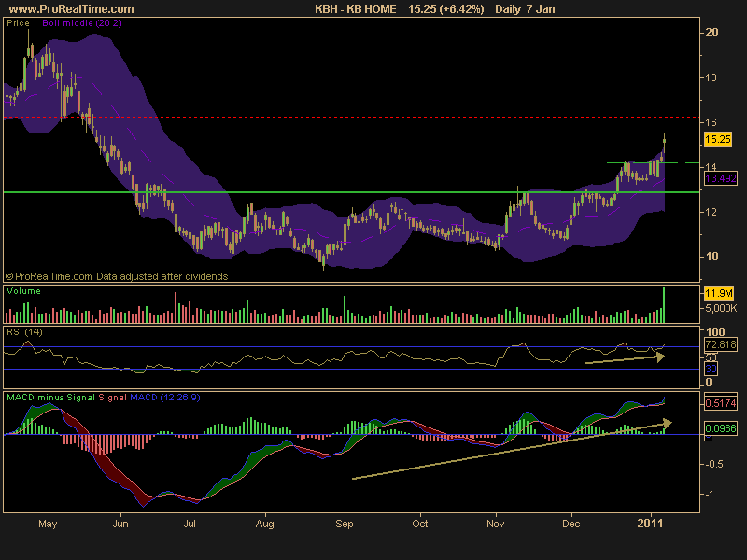Click the Daily timeframe label
Screen dimensions: 747x560
click(507, 9)
